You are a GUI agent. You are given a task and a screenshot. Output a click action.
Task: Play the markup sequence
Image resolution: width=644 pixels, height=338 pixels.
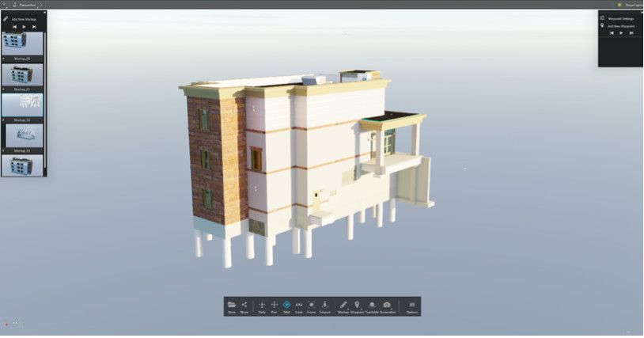24,26
